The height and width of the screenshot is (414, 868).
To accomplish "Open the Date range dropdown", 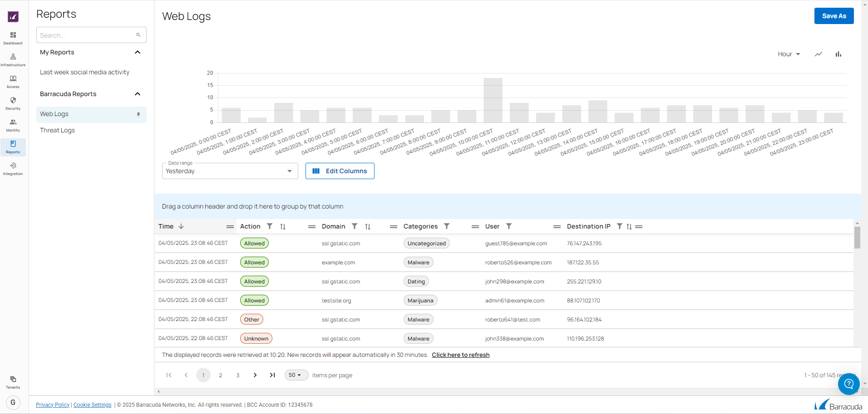I will point(230,171).
